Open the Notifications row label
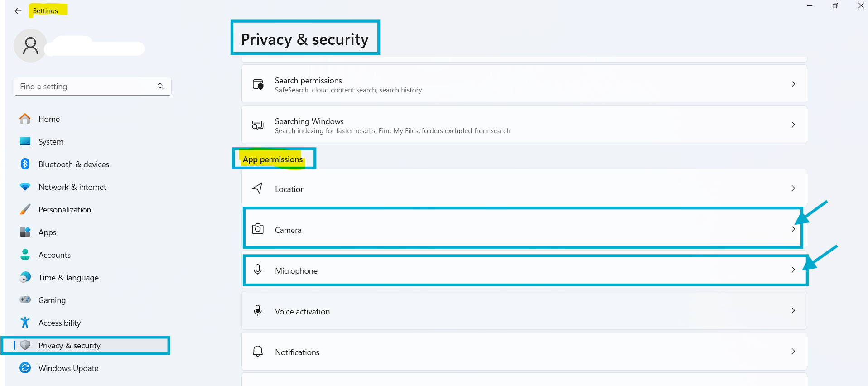 click(x=297, y=352)
